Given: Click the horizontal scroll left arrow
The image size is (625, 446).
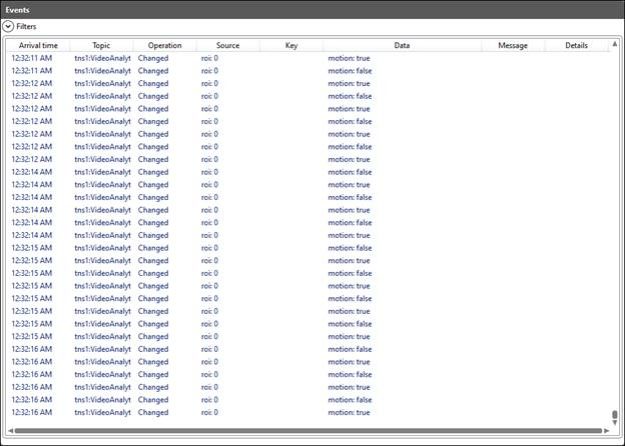Looking at the screenshot, I should tap(11, 431).
